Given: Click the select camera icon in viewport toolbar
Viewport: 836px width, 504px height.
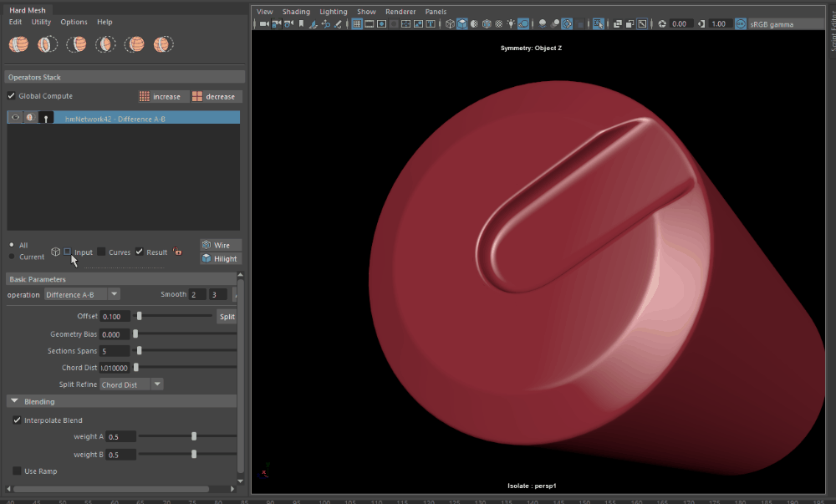Looking at the screenshot, I should pos(263,24).
